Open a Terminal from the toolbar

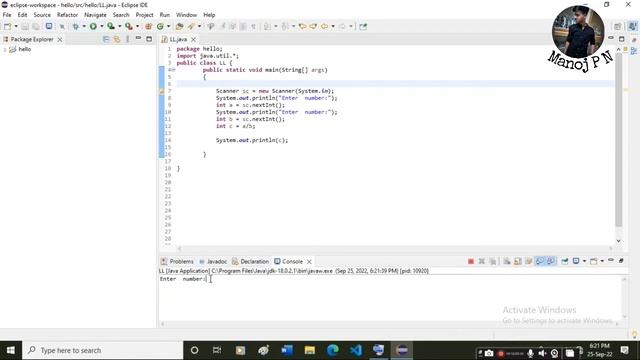[49, 26]
